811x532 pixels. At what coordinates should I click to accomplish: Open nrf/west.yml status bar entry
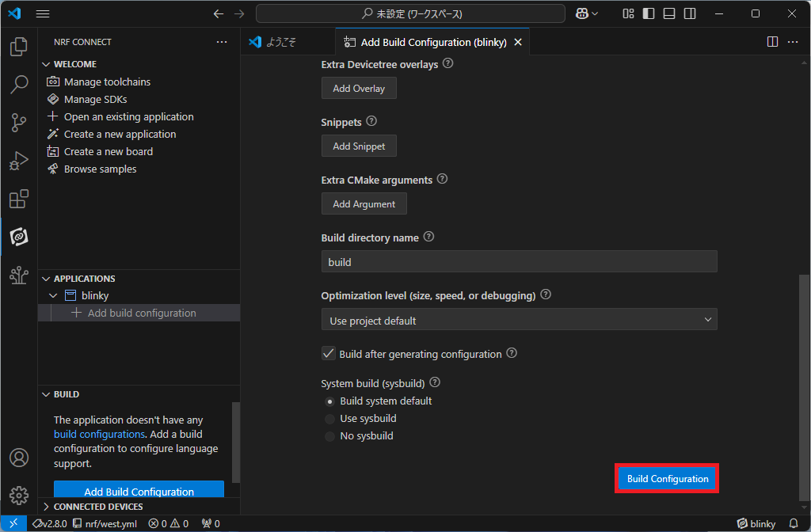coord(105,524)
